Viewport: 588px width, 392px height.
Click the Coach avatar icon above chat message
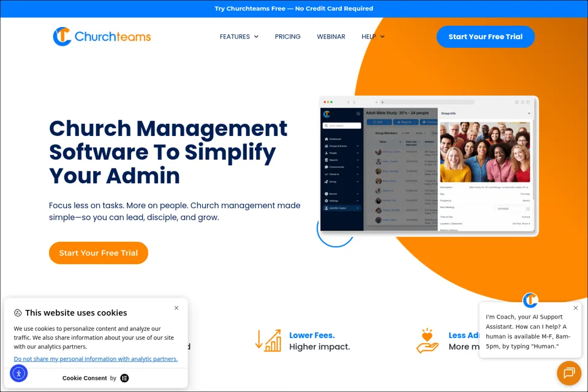(530, 300)
